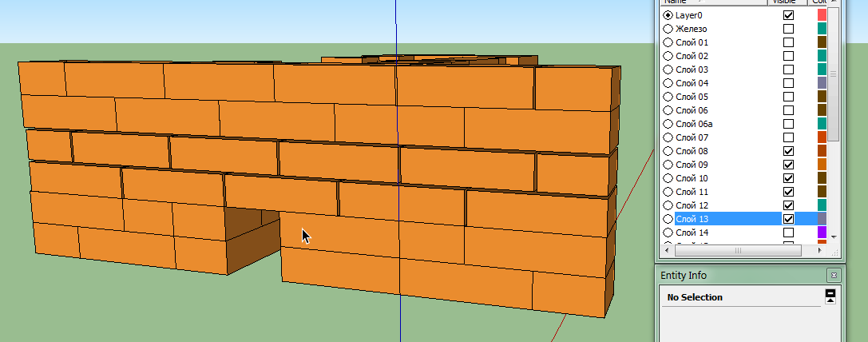Click the Entity Info panel title
The height and width of the screenshot is (342, 868).
[684, 276]
